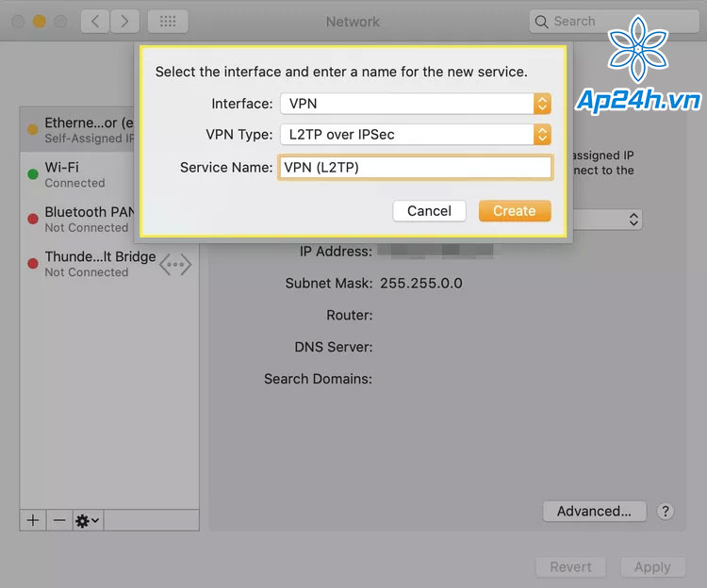The image size is (707, 588).
Task: Click the Thunderbolt Bridge red status dot
Action: (x=33, y=264)
